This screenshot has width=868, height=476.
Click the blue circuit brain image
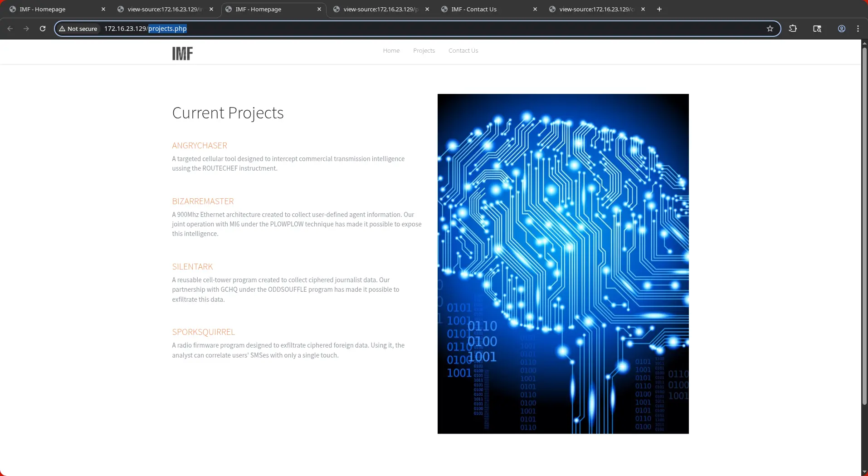point(563,264)
